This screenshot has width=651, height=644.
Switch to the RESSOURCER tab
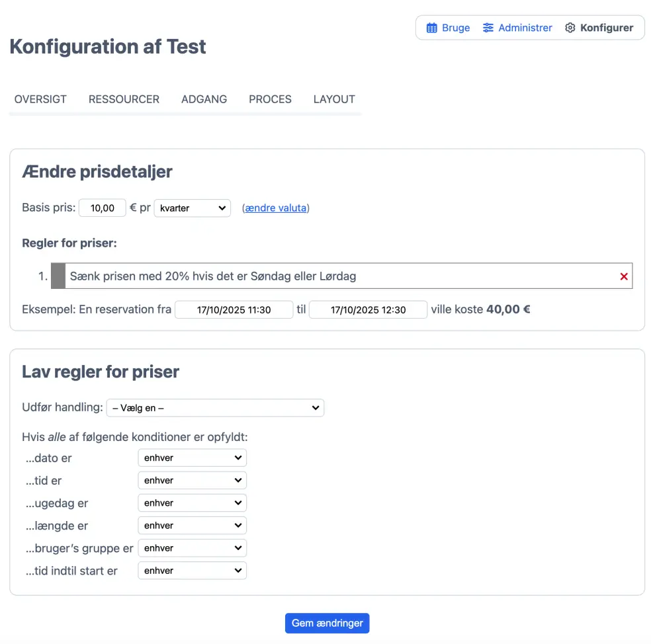124,99
